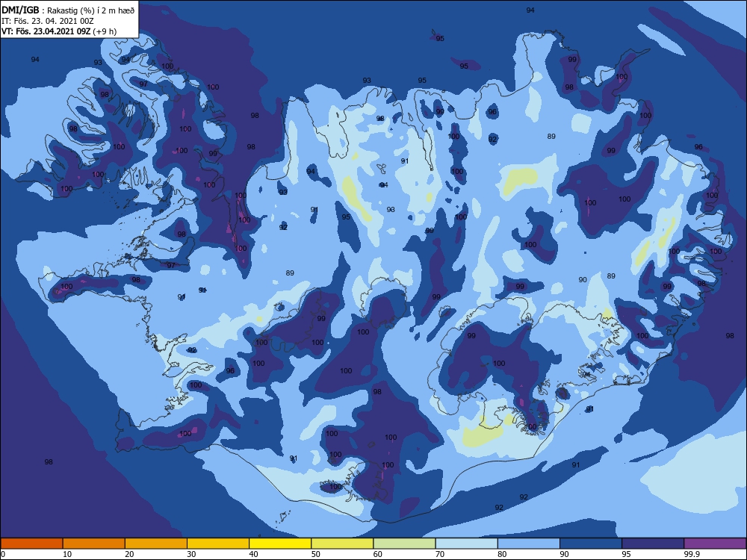This screenshot has width=747, height=560.
Task: Select the '60' legend tick label
Action: pyautogui.click(x=378, y=554)
